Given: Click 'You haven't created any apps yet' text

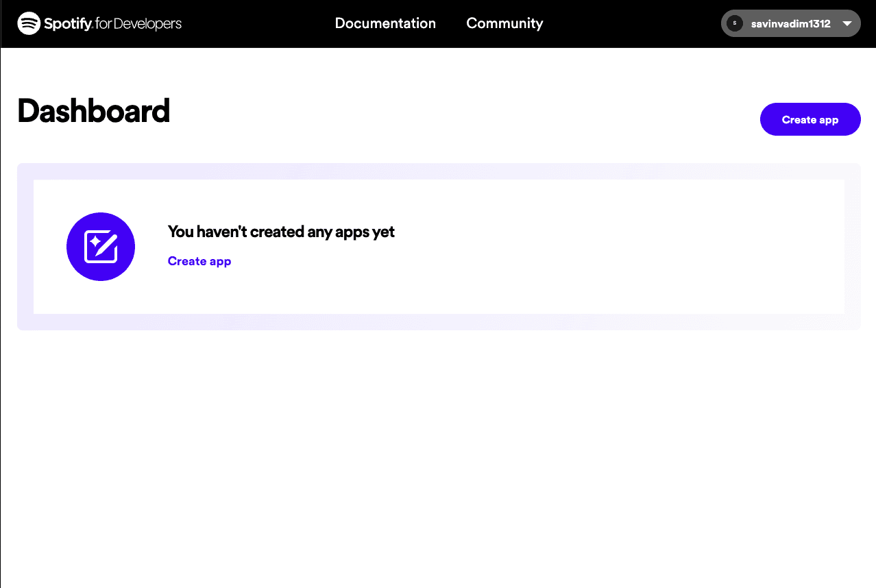Looking at the screenshot, I should (281, 232).
